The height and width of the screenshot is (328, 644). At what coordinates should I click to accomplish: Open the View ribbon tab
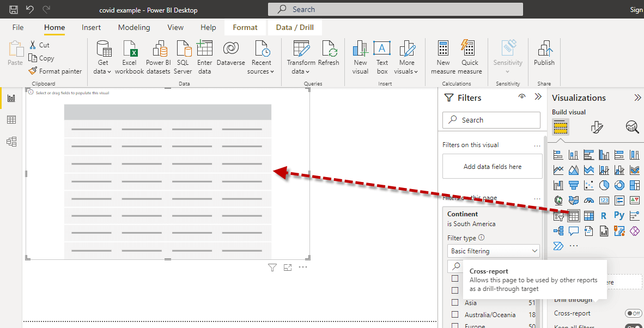175,27
